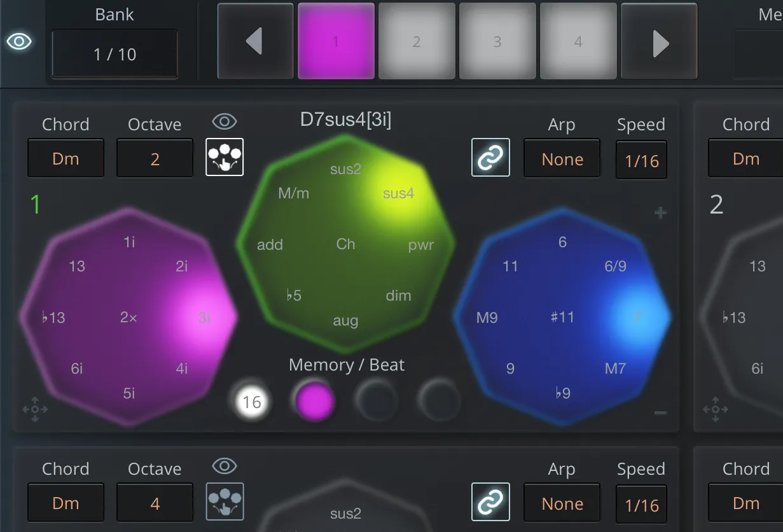Open the Bank 1 / 10 selector
This screenshot has width=783, height=532.
coord(114,54)
